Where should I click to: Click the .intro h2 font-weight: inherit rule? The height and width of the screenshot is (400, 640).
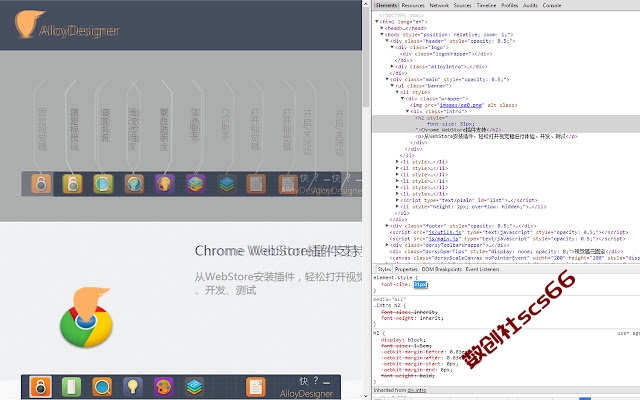pyautogui.click(x=412, y=318)
